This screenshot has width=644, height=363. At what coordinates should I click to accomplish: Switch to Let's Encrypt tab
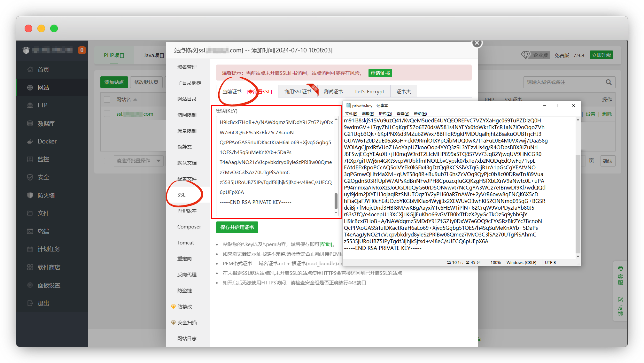tap(369, 92)
